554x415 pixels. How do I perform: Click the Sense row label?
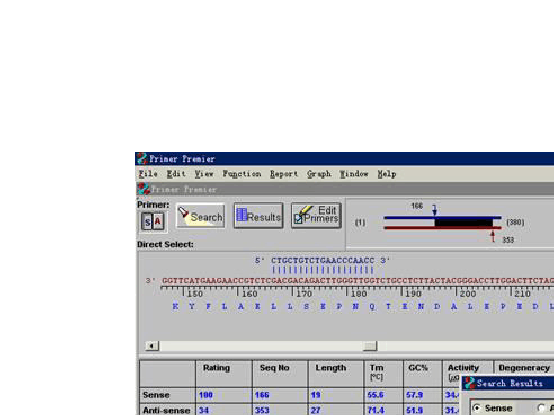click(156, 395)
